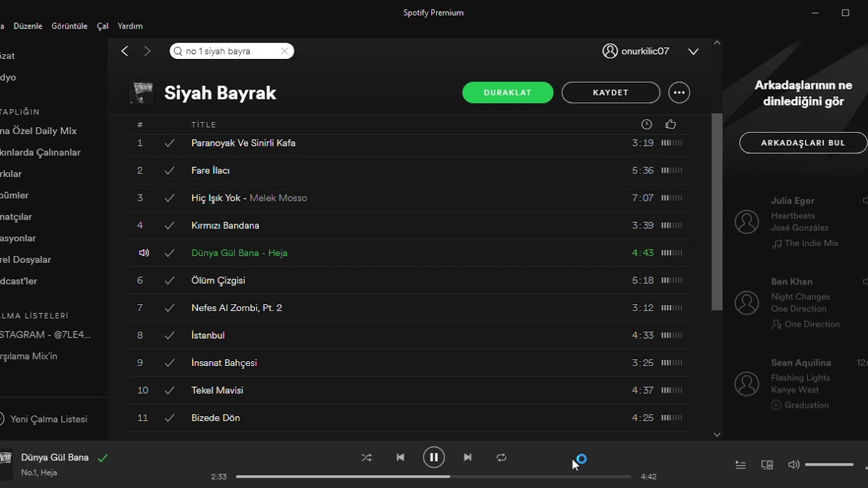Open the Siyah Bayrak album cover thumbnail
The image size is (868, 488).
click(142, 94)
